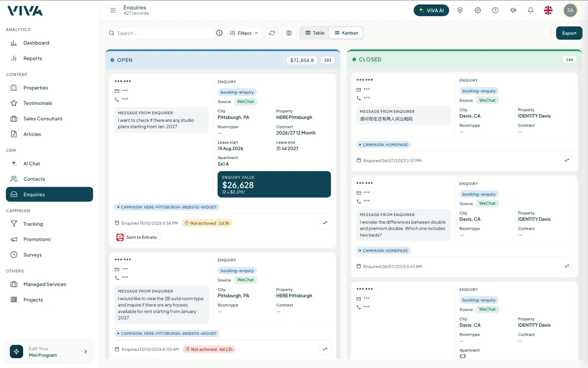Click the $26,628 enquiry value box
This screenshot has width=588, height=368.
coord(274,184)
